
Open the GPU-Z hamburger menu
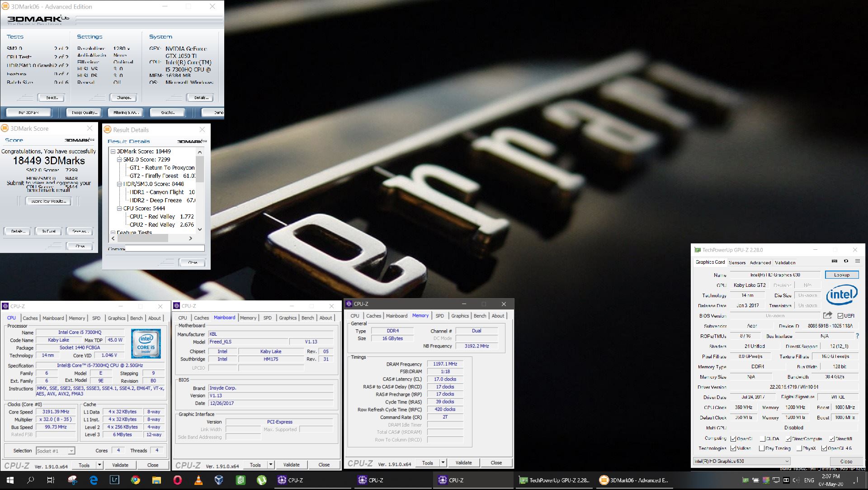click(x=858, y=261)
